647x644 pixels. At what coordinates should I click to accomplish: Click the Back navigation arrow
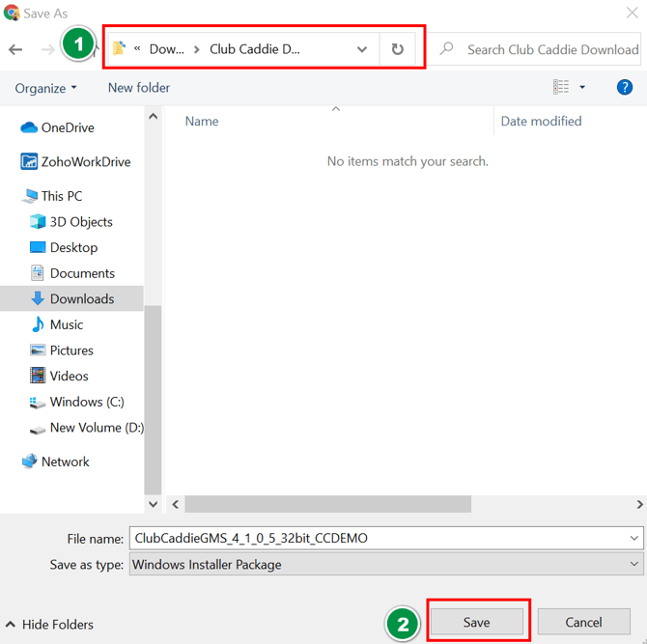(15, 50)
